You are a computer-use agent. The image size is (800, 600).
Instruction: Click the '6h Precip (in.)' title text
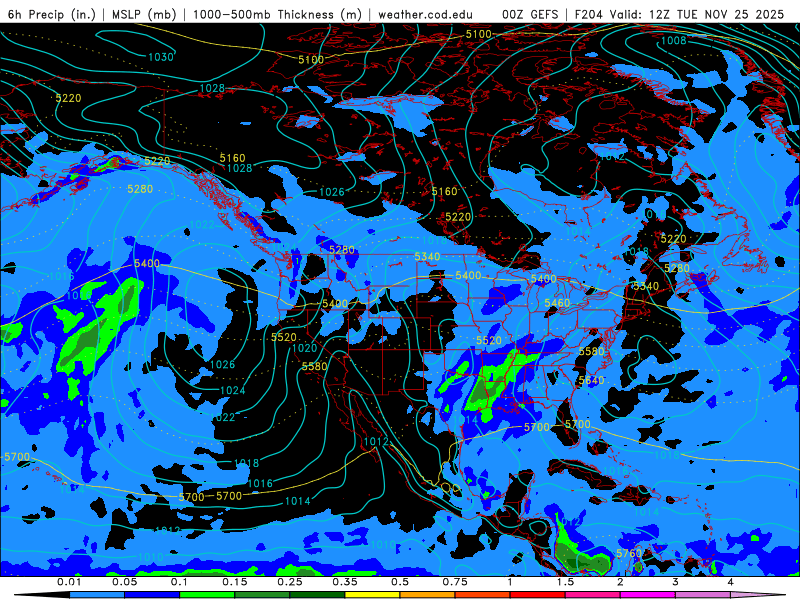tap(52, 14)
